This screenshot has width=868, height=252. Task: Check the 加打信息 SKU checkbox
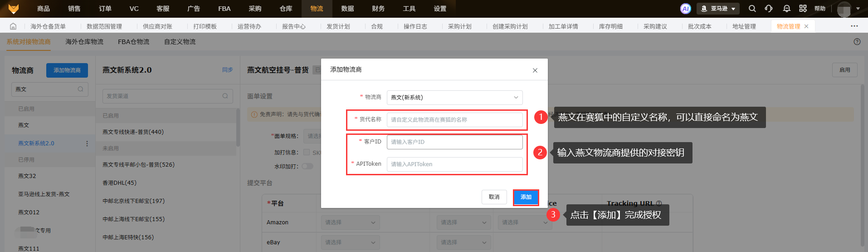click(x=307, y=153)
